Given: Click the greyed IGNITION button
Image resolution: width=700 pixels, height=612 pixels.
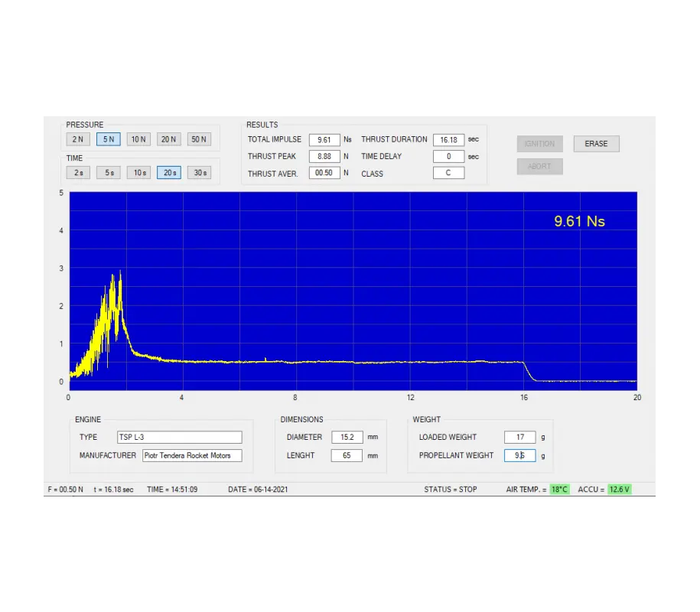Looking at the screenshot, I should point(540,144).
